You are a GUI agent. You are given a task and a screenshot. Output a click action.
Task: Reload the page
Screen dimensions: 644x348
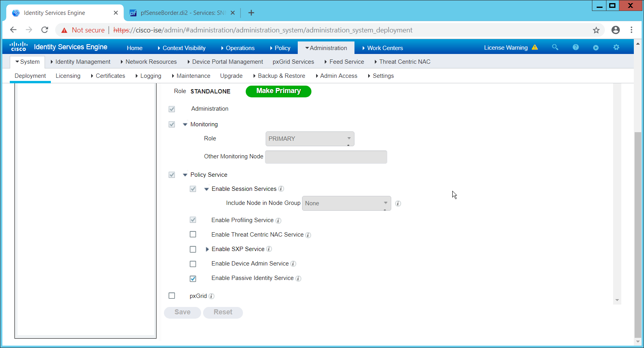pos(45,30)
